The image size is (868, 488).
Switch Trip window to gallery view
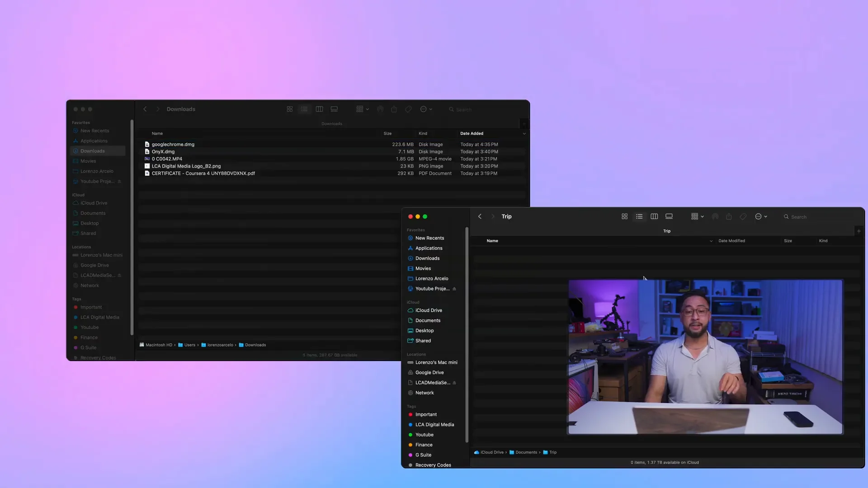point(669,216)
